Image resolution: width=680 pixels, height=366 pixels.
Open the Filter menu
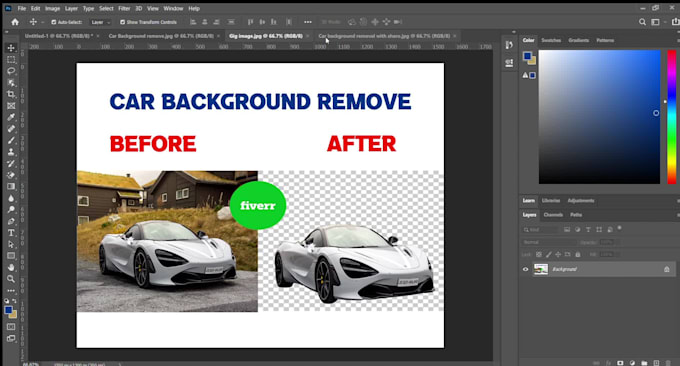124,8
